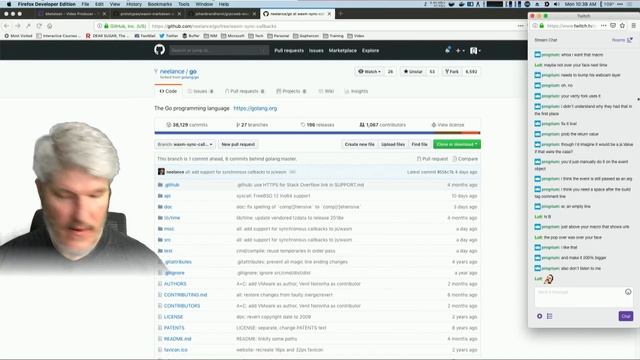Screen dimensions: 640x360
Task: Open the golang.org link
Action: [255, 108]
